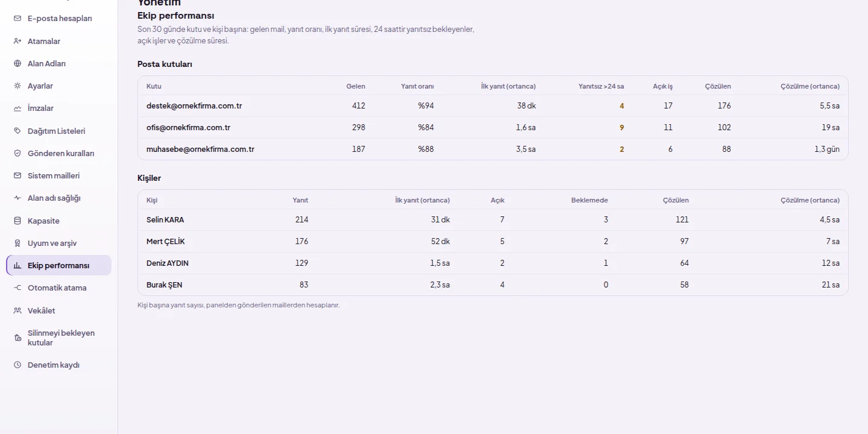Click the ribbon icon beside Uyum ve arşiv
The image size is (868, 434).
pos(17,243)
